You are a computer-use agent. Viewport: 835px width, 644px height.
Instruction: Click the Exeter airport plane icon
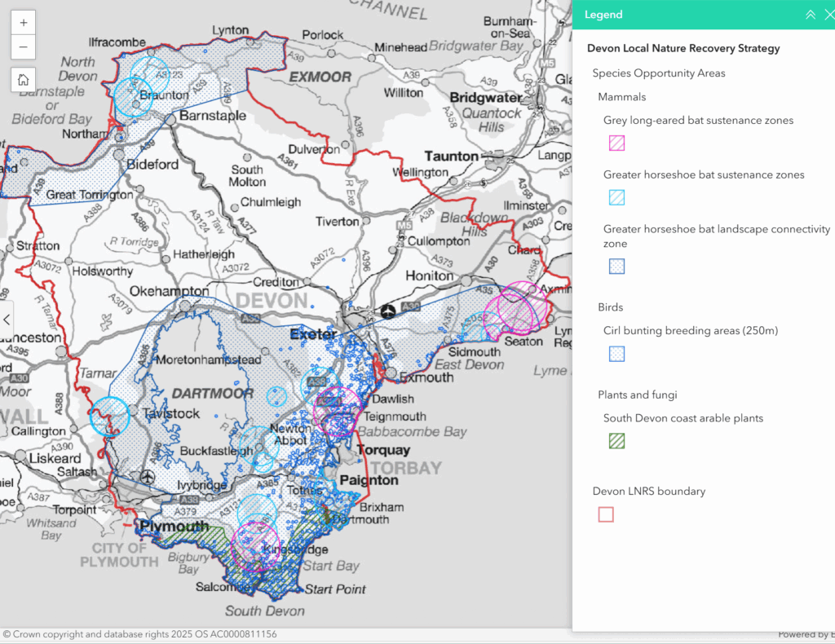tap(389, 311)
